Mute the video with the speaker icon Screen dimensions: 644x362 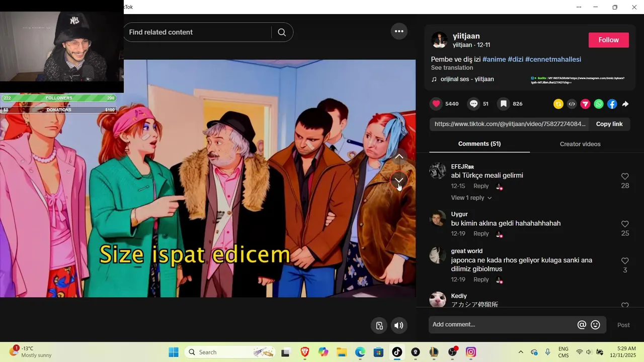tap(399, 325)
